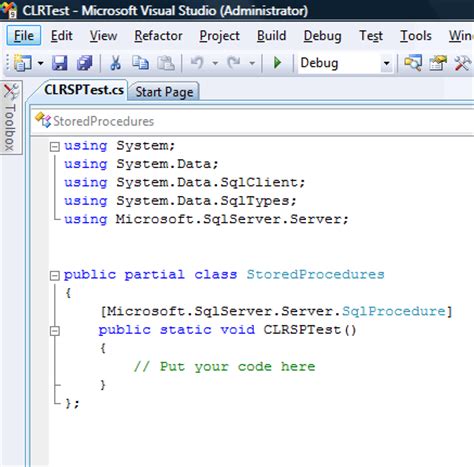The width and height of the screenshot is (474, 467).
Task: Start debugging with the green play icon
Action: (277, 63)
